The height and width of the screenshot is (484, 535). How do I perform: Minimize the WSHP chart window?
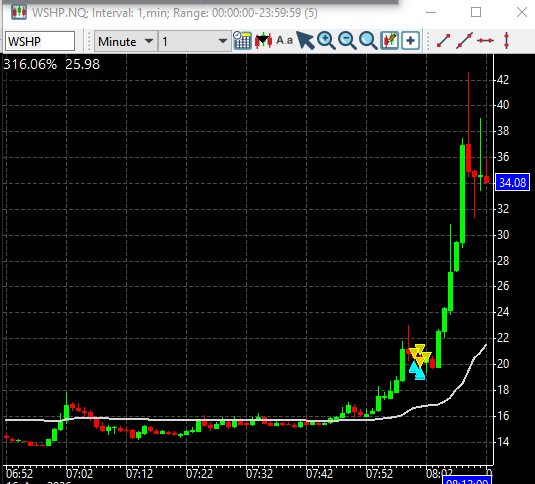[x=431, y=13]
